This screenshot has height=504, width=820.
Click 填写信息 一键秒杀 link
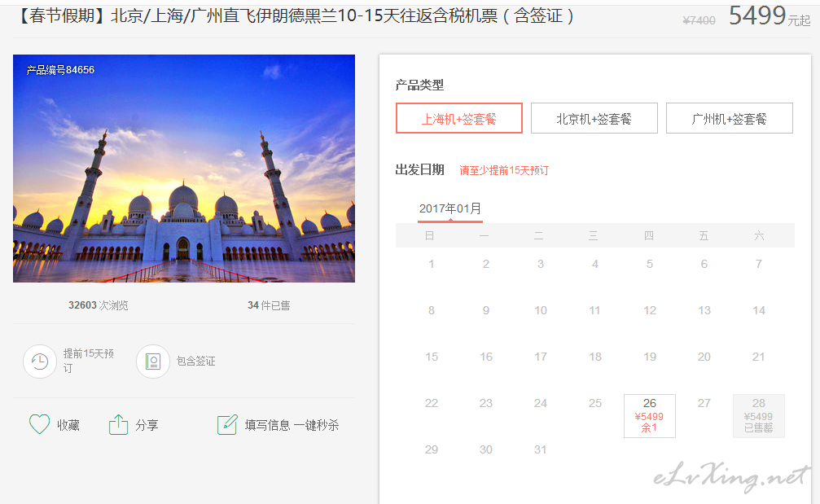[292, 425]
